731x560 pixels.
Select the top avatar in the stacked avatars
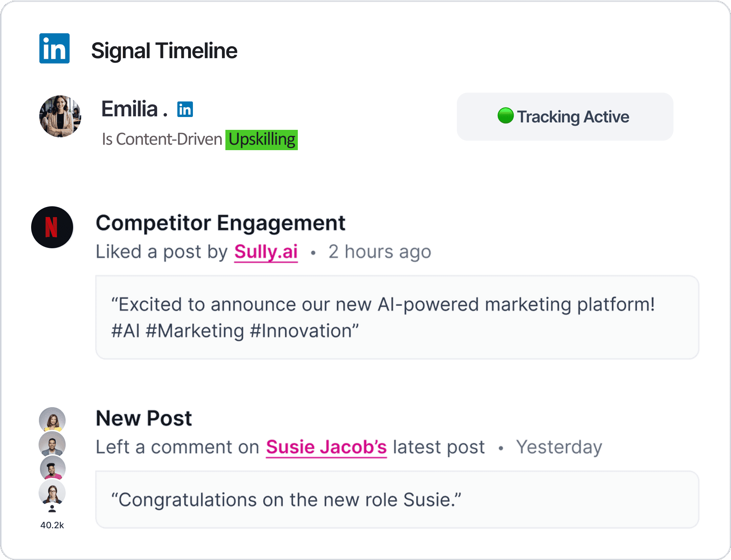point(52,420)
